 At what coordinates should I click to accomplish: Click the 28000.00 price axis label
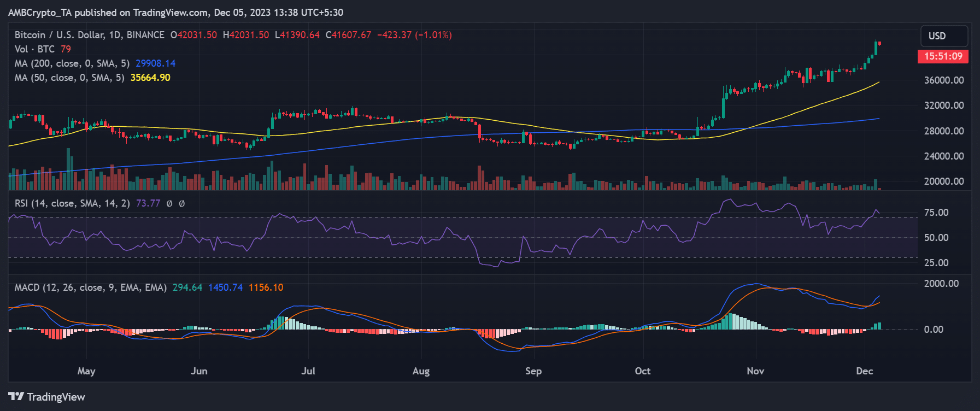[944, 131]
